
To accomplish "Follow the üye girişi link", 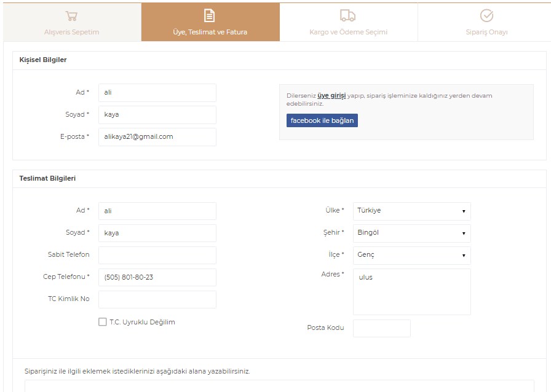I will point(331,95).
